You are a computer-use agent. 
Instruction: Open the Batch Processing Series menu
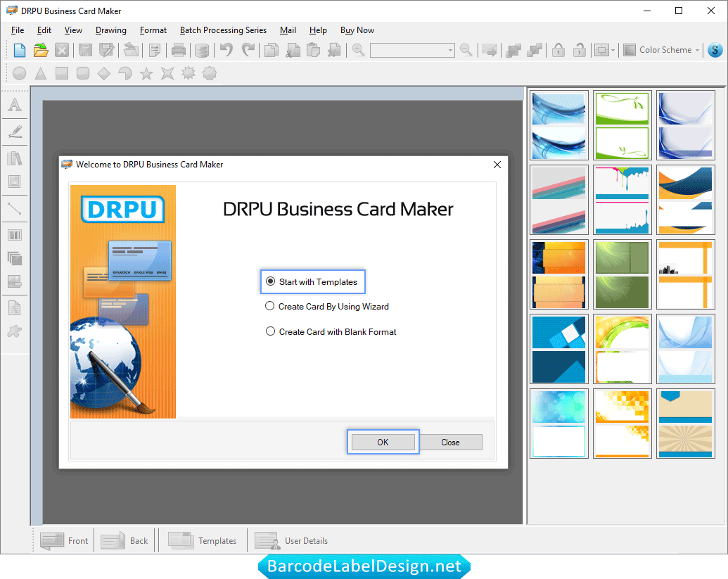click(223, 30)
